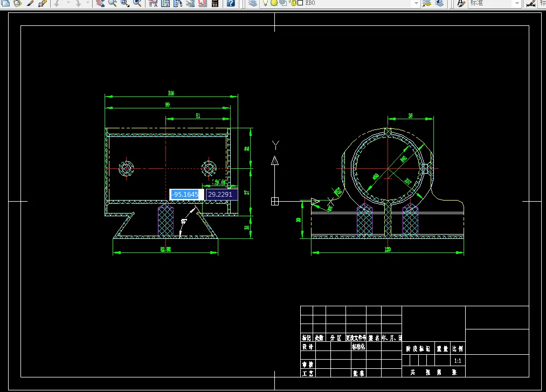Click the Block Editor lightning icon
This screenshot has width=546, height=392.
(x=43, y=3)
